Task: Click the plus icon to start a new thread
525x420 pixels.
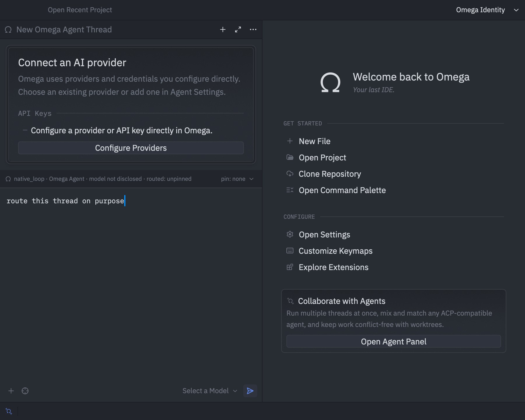Action: 223,29
